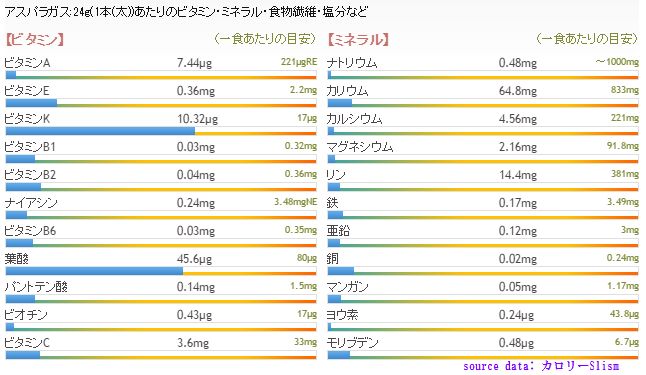The image size is (646, 375).
Task: Select the パントテン酸 label
Action: 36,287
